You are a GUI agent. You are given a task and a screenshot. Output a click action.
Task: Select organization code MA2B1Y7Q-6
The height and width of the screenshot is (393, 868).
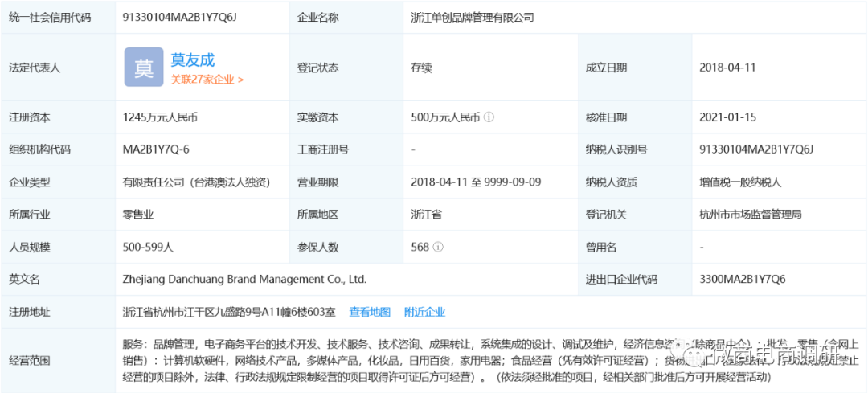(x=156, y=149)
